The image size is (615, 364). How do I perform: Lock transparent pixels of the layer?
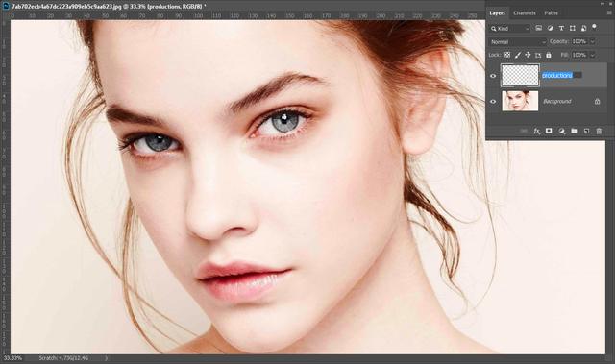(507, 55)
